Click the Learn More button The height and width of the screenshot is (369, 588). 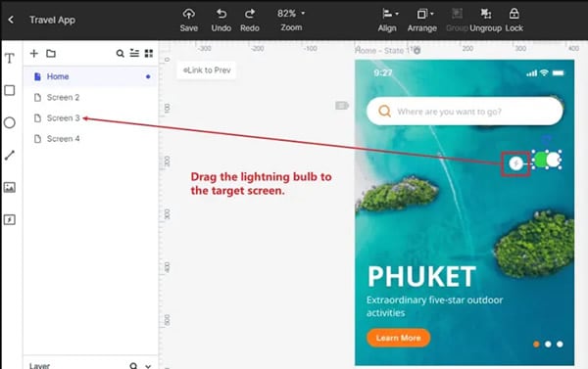pos(398,338)
